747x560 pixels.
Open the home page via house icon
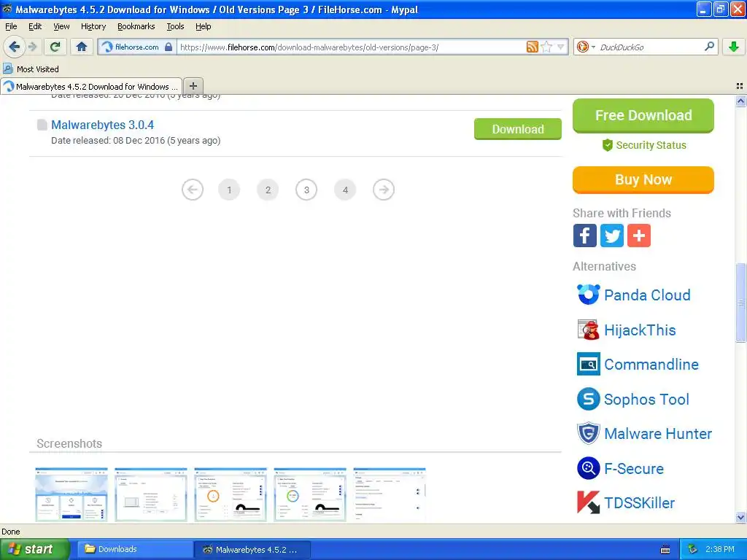click(x=82, y=47)
